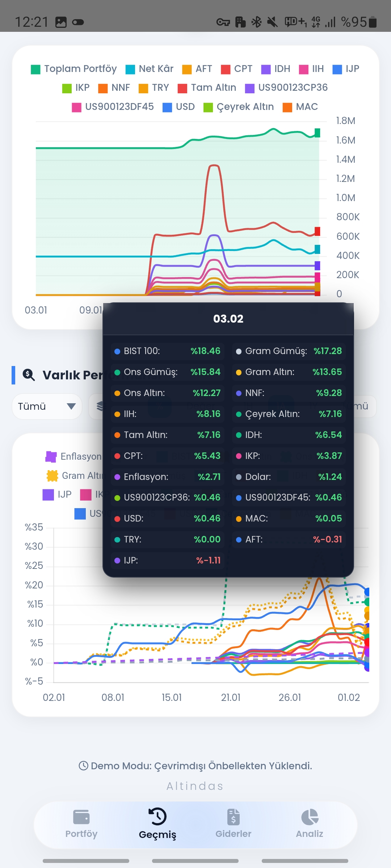Tap the layers icon button next to Tümü
Screen dimensions: 391x868
tap(100, 407)
